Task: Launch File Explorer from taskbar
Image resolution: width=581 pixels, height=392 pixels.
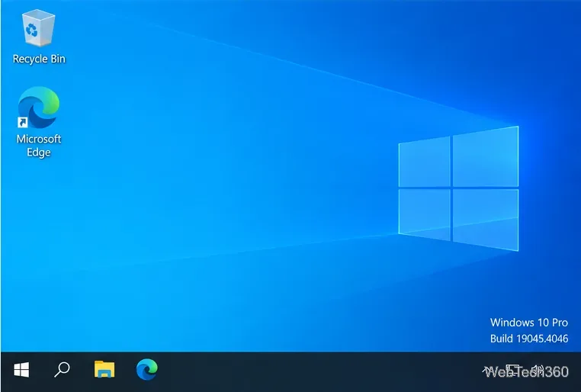Action: tap(104, 369)
